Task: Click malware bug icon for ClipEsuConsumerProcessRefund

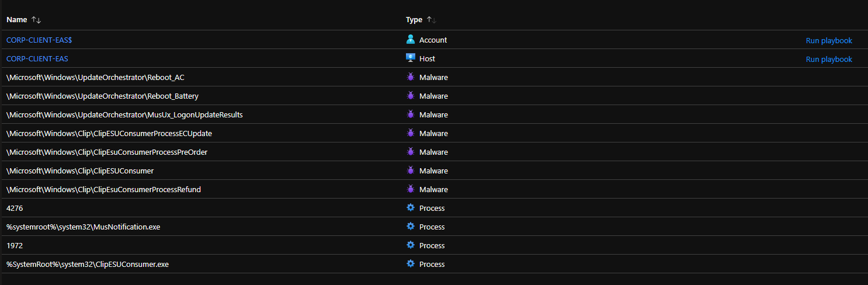Action: (x=411, y=189)
